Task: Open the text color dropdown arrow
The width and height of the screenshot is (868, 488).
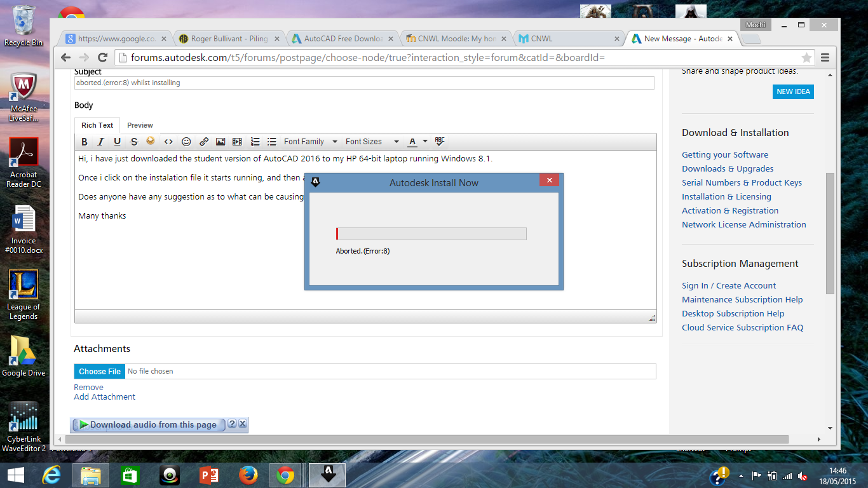Action: (x=425, y=142)
